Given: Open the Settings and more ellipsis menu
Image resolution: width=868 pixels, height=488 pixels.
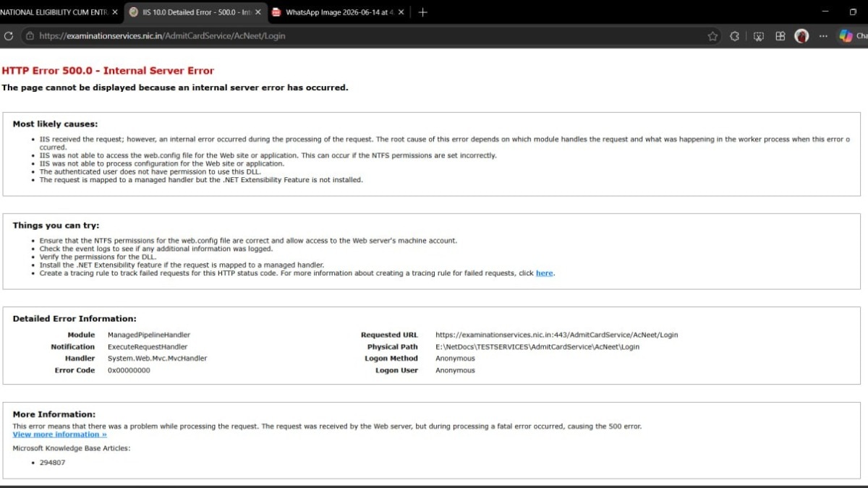Looking at the screenshot, I should tap(823, 35).
